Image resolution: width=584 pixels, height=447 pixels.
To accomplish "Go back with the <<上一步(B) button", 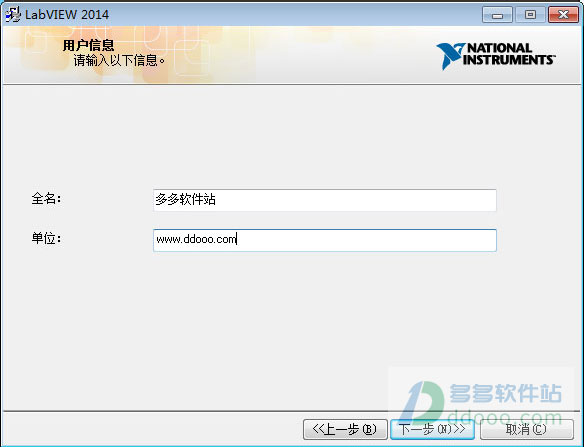I will 345,429.
